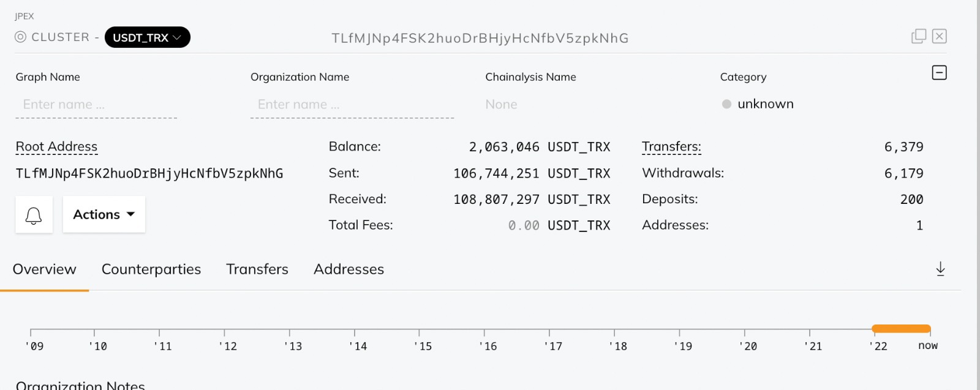Screen dimensions: 980x390
Task: Open the Addresses tab
Action: (x=349, y=269)
